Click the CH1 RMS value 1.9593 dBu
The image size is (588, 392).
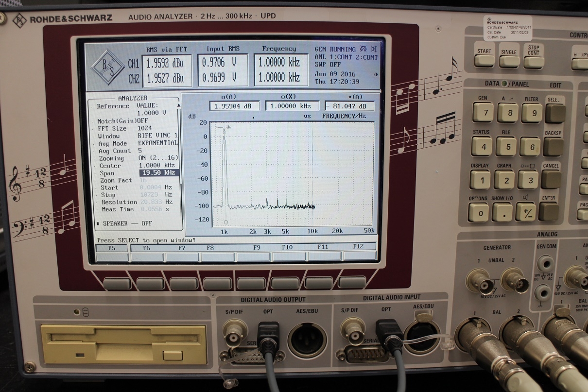pos(166,64)
